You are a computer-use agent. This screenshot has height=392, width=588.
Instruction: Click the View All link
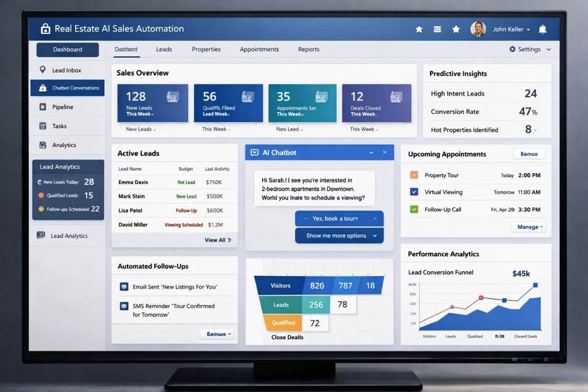pos(218,240)
